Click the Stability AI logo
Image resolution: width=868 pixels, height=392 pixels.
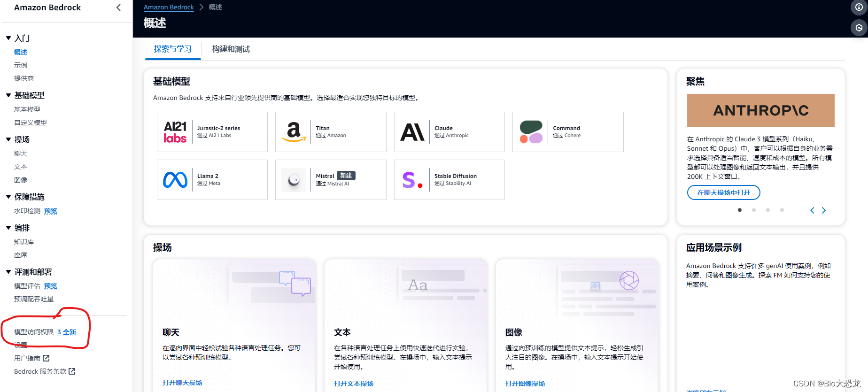coord(412,180)
